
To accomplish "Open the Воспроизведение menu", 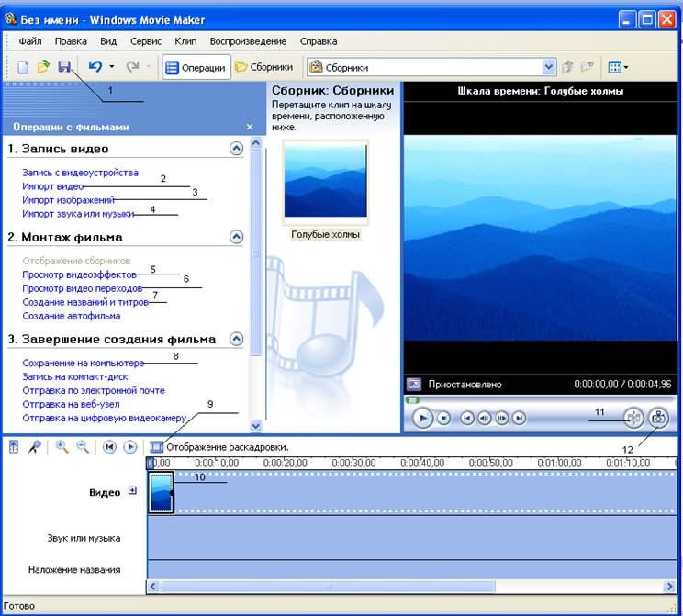I will click(x=248, y=41).
